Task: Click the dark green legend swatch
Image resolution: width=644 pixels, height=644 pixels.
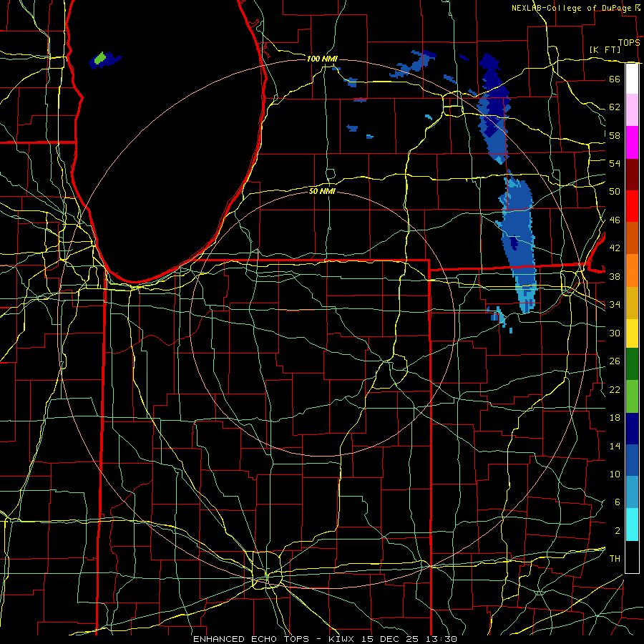Action: pos(632,364)
